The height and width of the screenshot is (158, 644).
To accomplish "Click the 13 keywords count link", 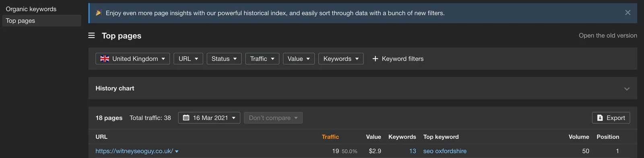I will (x=413, y=151).
